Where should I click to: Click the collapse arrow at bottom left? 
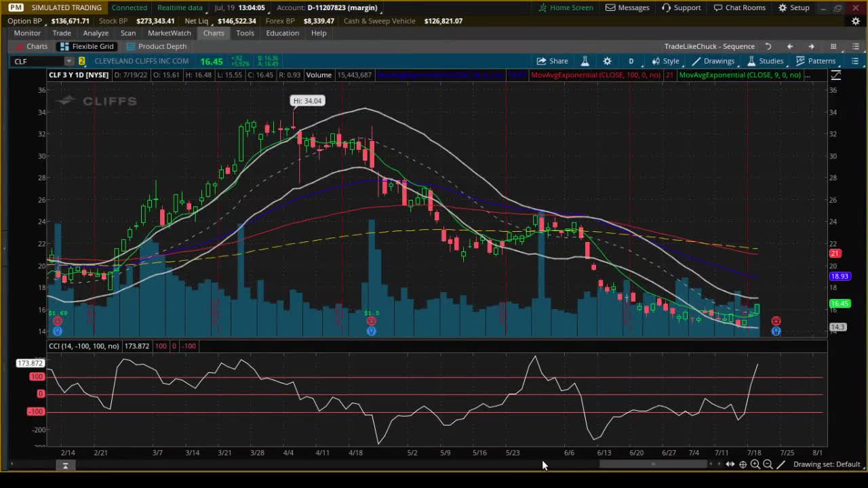point(65,466)
